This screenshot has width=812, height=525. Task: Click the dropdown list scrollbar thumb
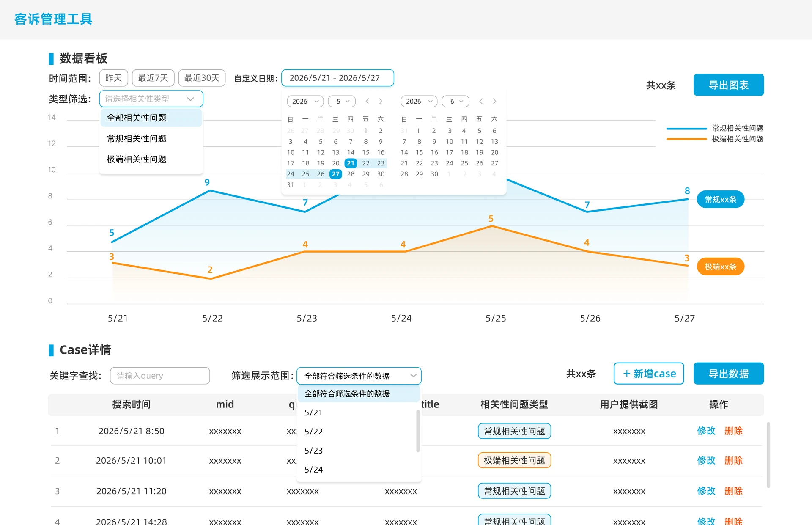pyautogui.click(x=418, y=432)
